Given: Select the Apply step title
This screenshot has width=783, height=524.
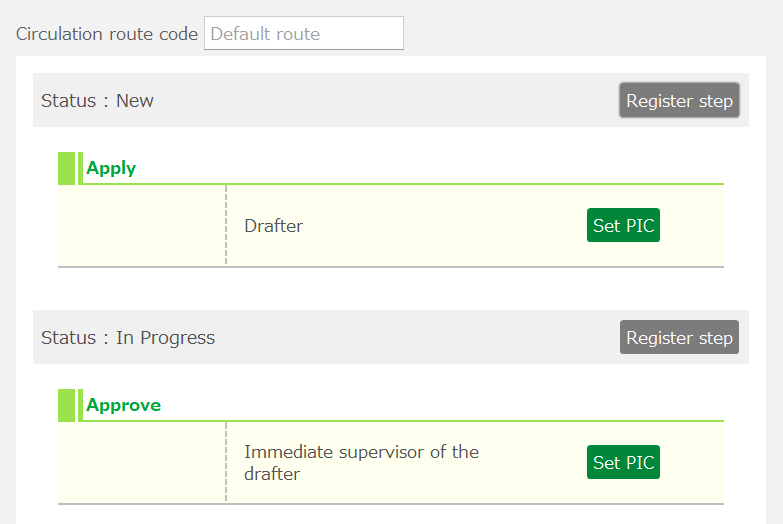Looking at the screenshot, I should tap(111, 168).
